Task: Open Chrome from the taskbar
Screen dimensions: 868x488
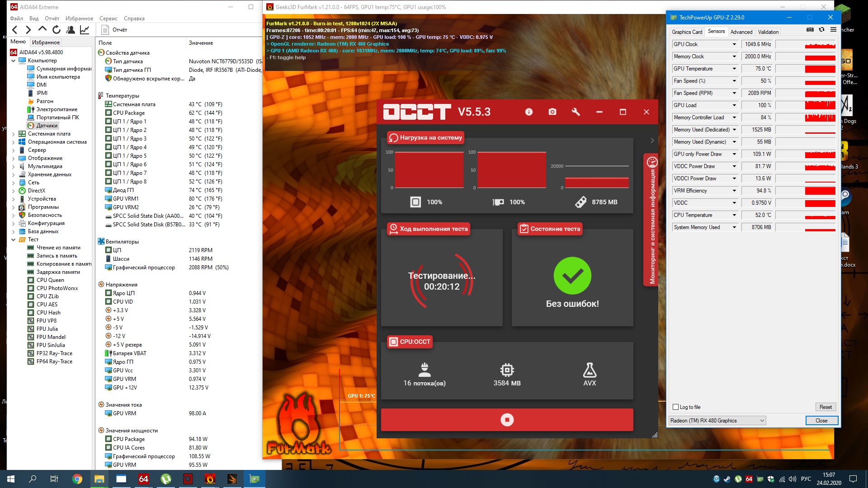Action: pyautogui.click(x=77, y=479)
